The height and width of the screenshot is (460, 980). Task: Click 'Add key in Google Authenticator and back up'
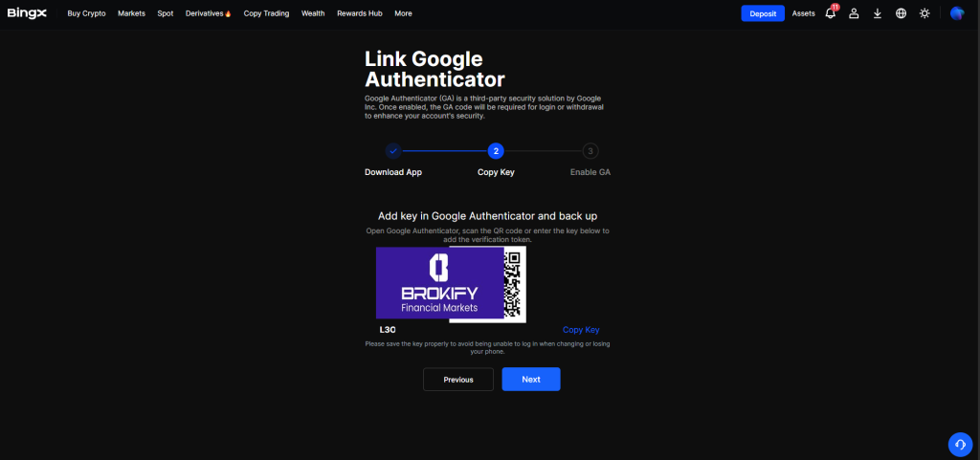pyautogui.click(x=487, y=216)
